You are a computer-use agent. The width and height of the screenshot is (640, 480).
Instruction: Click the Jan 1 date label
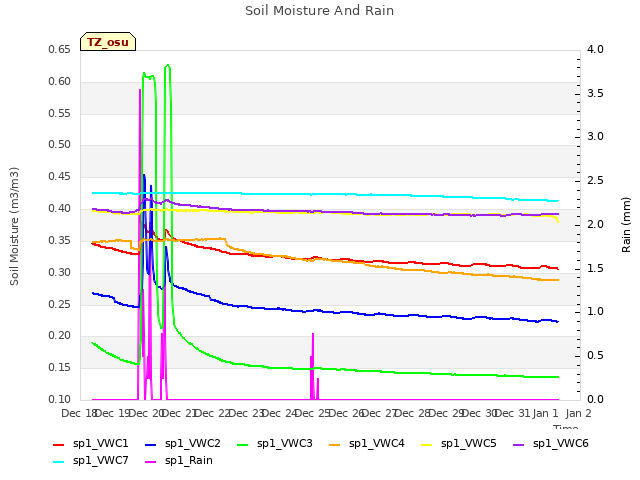coord(546,413)
